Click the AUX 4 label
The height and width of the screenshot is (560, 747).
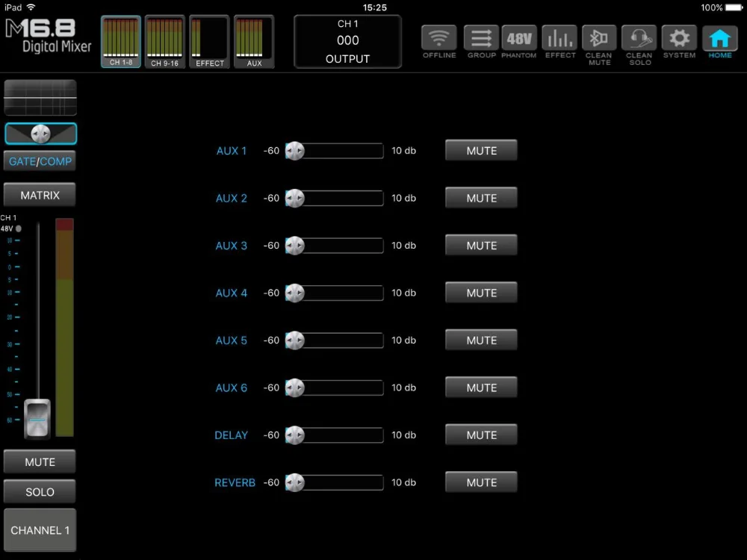(x=232, y=293)
